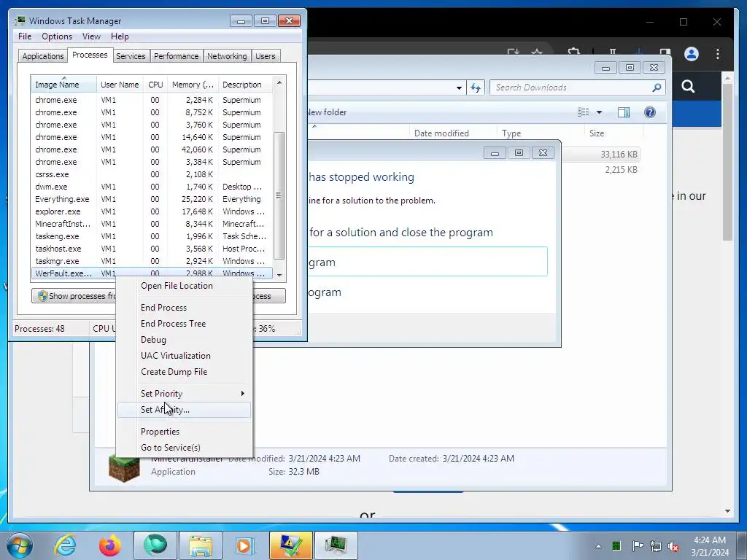The width and height of the screenshot is (747, 560).
Task: Open Windows Media Player taskbar icon
Action: click(245, 545)
